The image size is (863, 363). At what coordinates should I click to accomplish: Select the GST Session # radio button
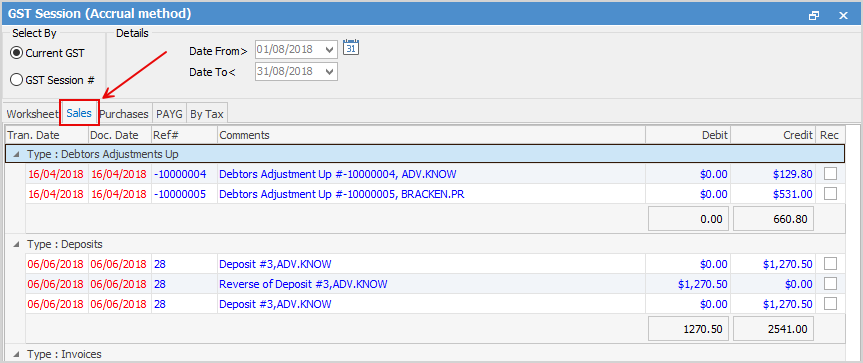click(17, 80)
